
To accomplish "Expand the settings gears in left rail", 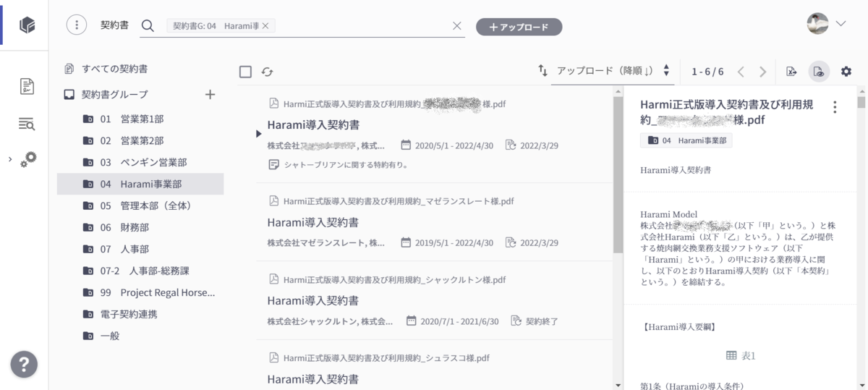I will coord(28,159).
